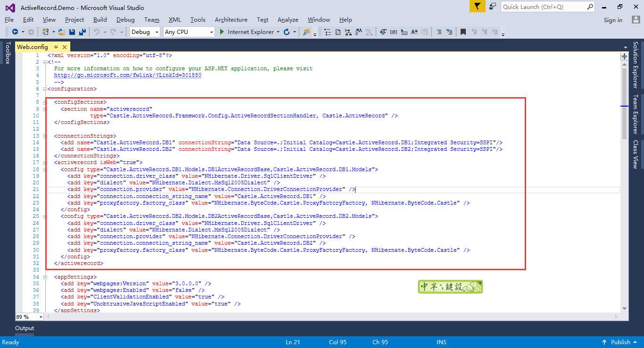Open the New Project dropdown arrow
The width and height of the screenshot is (644, 348).
(x=53, y=32)
